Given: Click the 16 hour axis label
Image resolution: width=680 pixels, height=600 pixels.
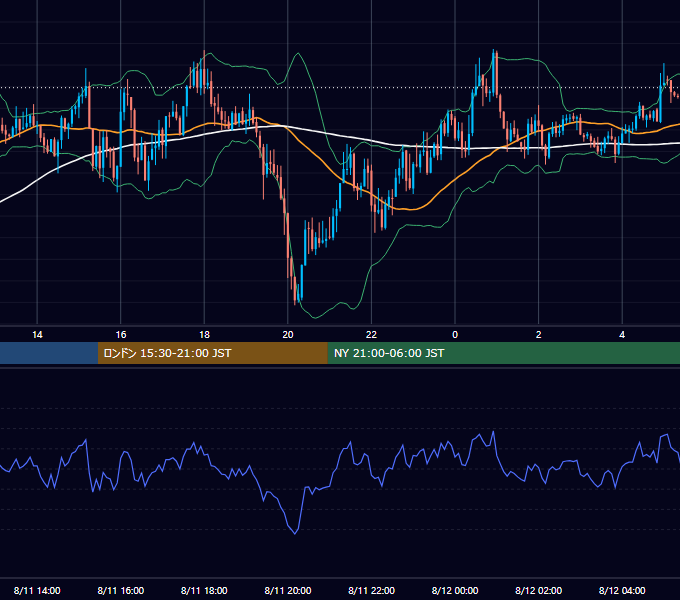Looking at the screenshot, I should tap(121, 335).
